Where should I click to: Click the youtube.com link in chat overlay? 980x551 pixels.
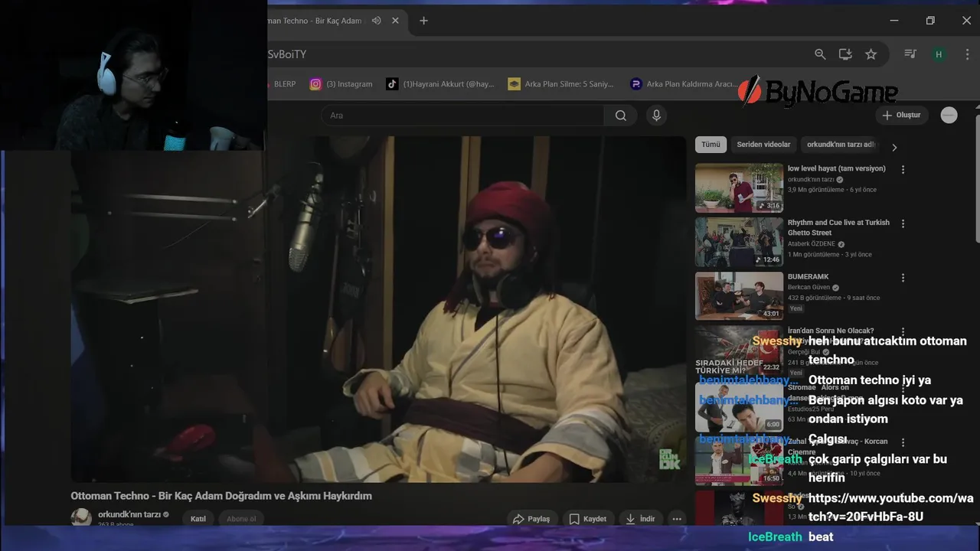(891, 507)
